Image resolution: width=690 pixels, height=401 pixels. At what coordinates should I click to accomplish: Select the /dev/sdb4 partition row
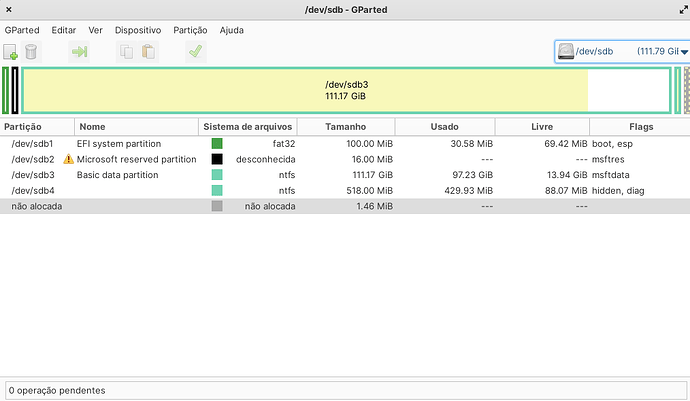click(345, 191)
